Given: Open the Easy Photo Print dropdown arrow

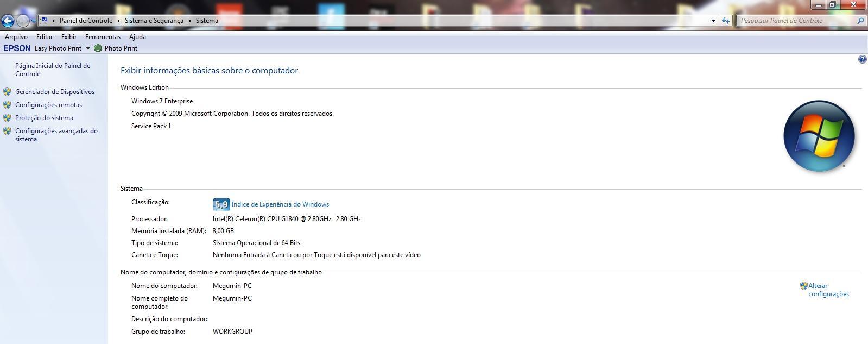Looking at the screenshot, I should click(88, 48).
